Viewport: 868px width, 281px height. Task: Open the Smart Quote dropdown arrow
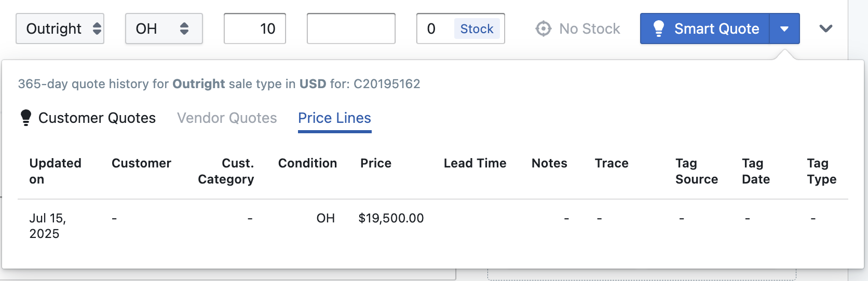point(784,29)
